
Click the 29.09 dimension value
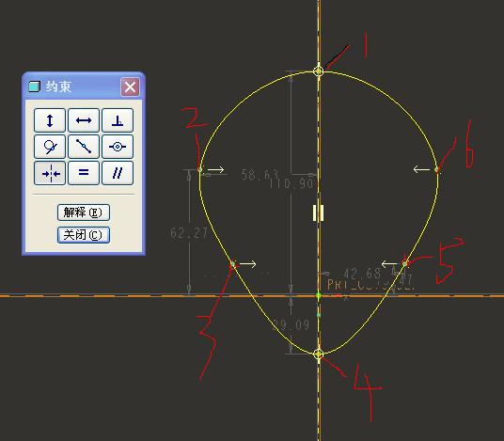[x=291, y=324]
